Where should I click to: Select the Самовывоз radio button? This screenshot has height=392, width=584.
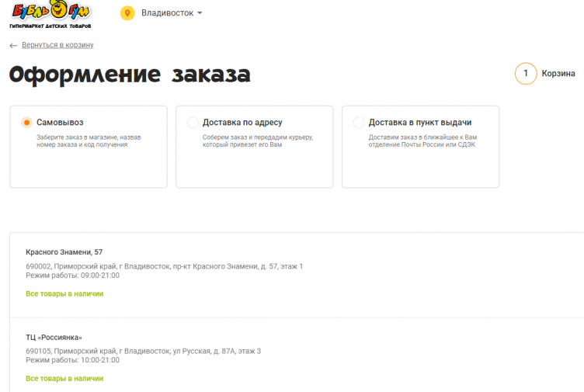[27, 123]
